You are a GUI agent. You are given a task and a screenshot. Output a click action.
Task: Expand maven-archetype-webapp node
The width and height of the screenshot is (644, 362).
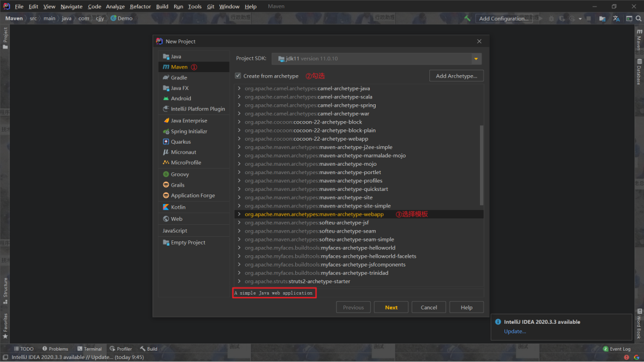pyautogui.click(x=239, y=214)
